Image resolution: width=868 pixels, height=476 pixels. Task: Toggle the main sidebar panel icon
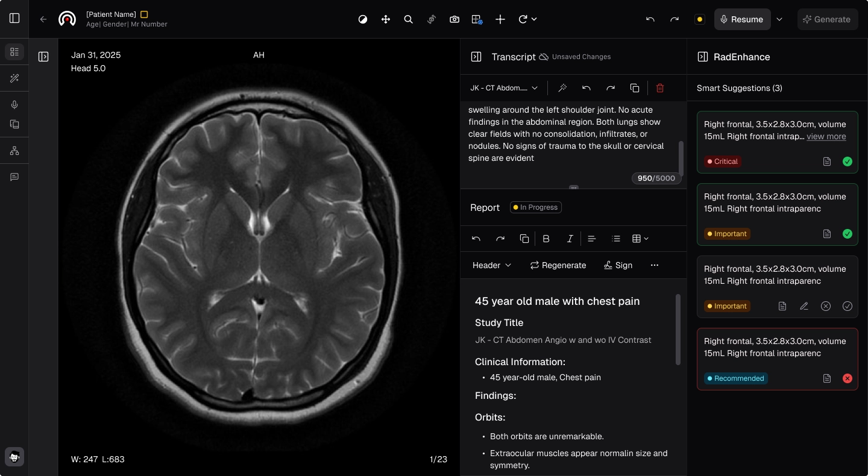click(x=14, y=19)
